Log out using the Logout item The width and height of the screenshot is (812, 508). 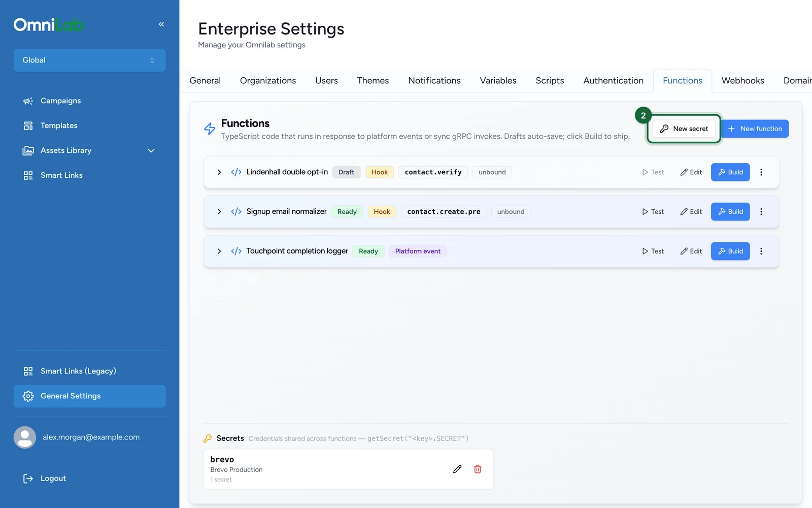89,479
